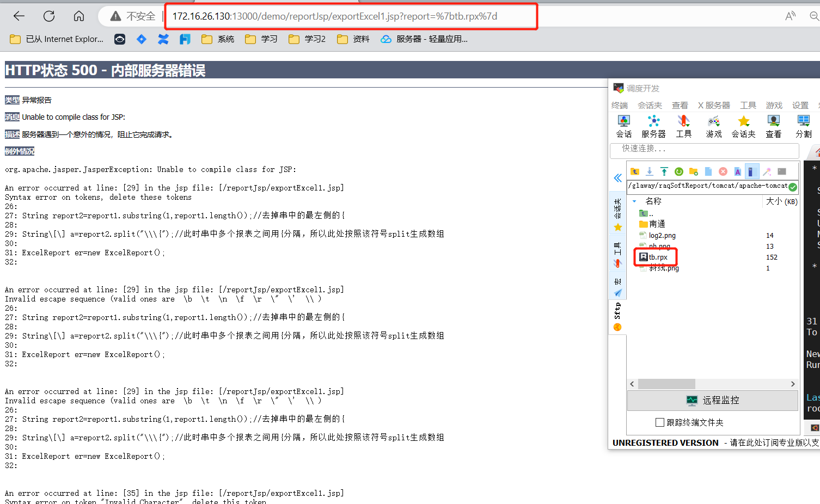Click the new folder icon in SFTP toolbar
The height and width of the screenshot is (504, 820).
point(694,171)
